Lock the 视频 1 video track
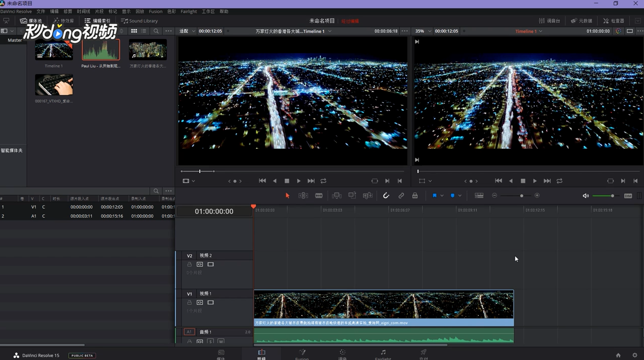644x360 pixels. point(190,302)
